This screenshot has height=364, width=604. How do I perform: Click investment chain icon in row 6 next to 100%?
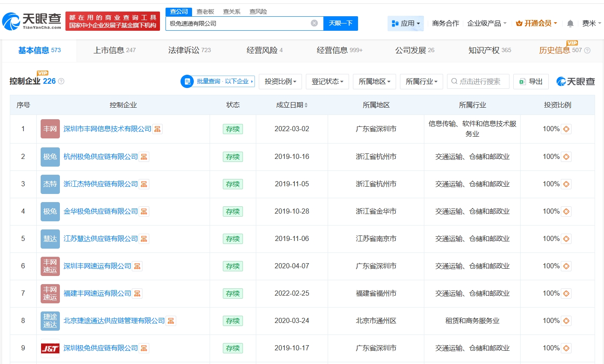tap(566, 266)
